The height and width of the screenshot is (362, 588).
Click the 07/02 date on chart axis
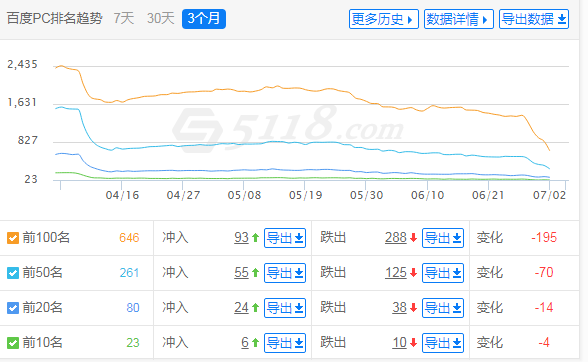point(549,195)
